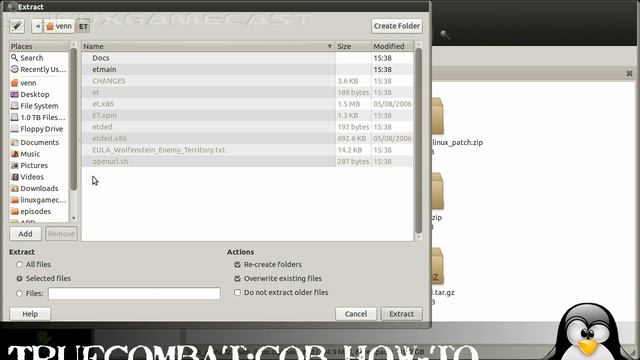Image resolution: width=640 pixels, height=360 pixels.
Task: Click the Create Folder button
Action: click(x=397, y=26)
